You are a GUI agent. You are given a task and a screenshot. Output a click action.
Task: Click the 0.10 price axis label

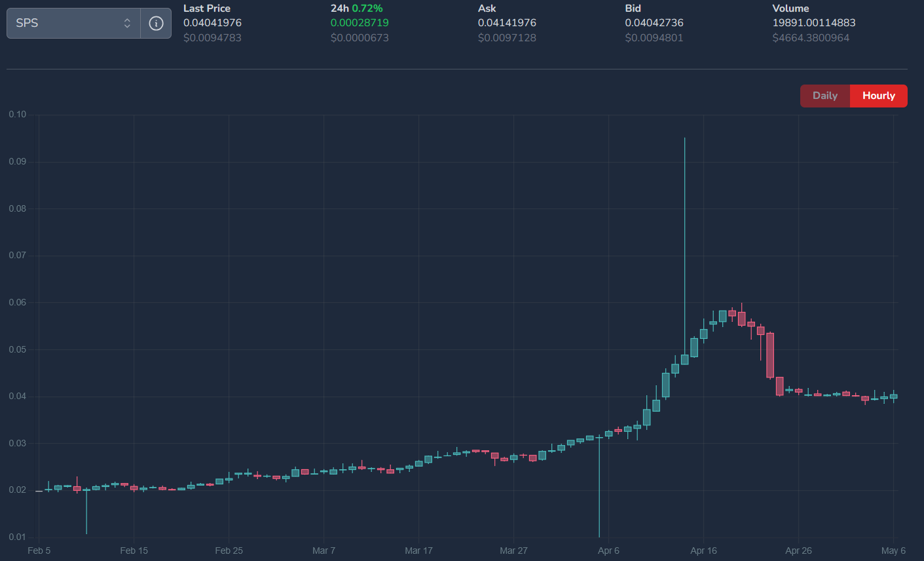click(18, 115)
